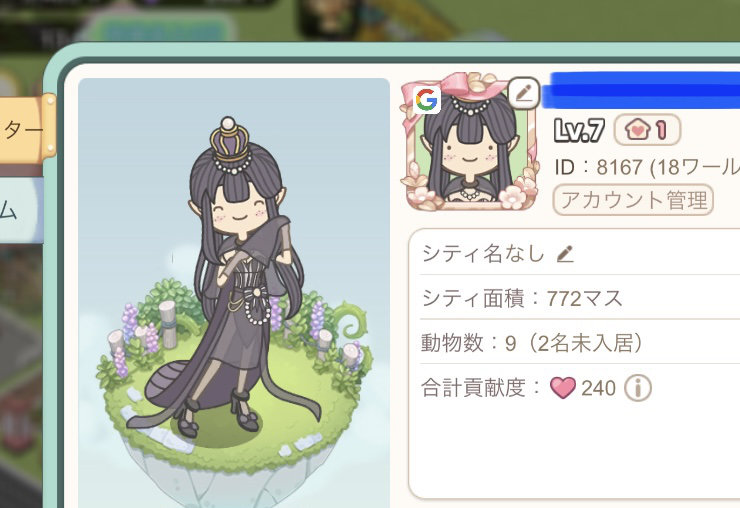Click the player ID 8167 text
This screenshot has width=740, height=508.
point(647,167)
